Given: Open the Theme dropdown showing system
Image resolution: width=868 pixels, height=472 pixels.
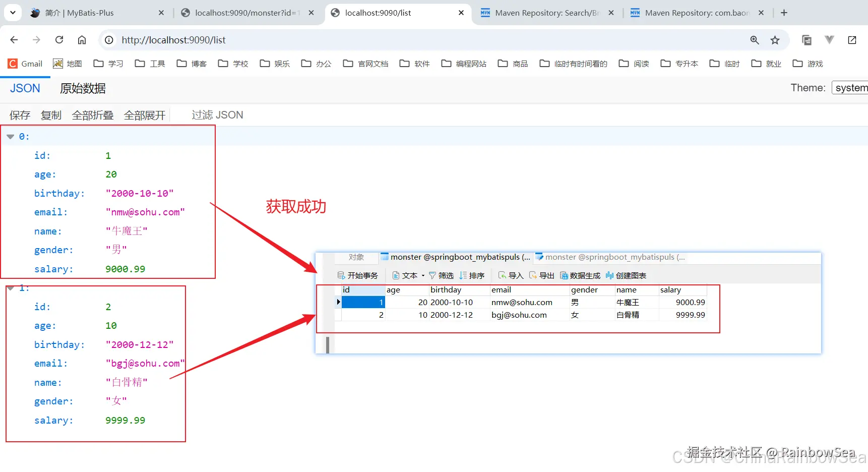Looking at the screenshot, I should click(850, 88).
